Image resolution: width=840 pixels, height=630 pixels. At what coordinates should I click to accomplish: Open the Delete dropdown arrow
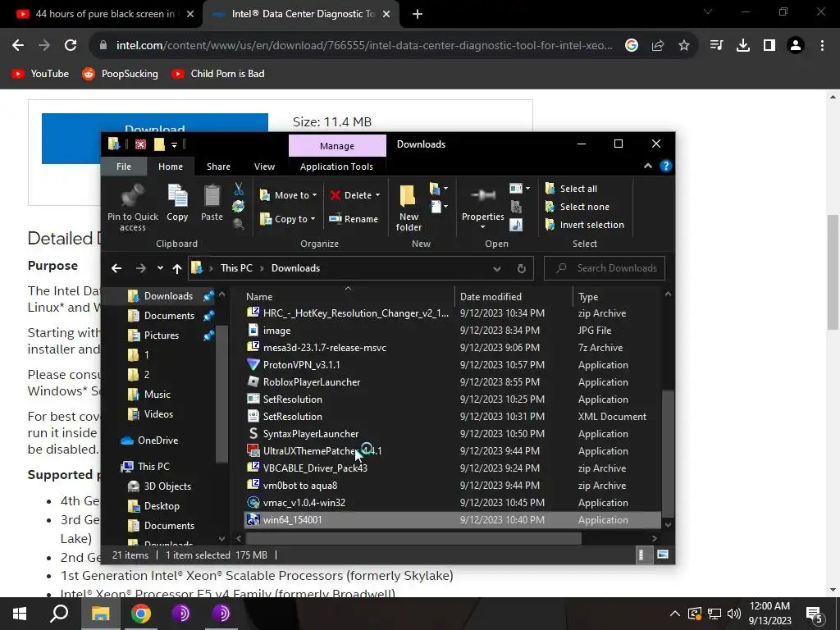[377, 195]
